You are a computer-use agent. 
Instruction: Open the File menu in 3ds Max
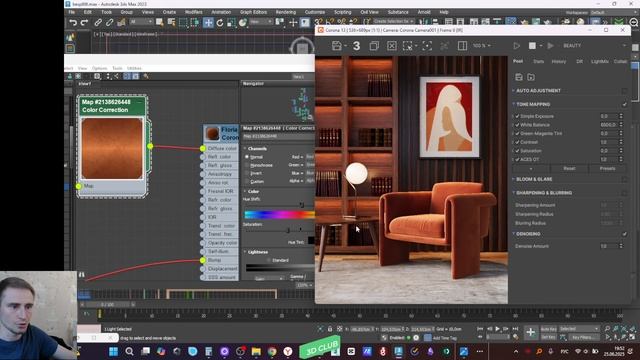click(x=72, y=12)
